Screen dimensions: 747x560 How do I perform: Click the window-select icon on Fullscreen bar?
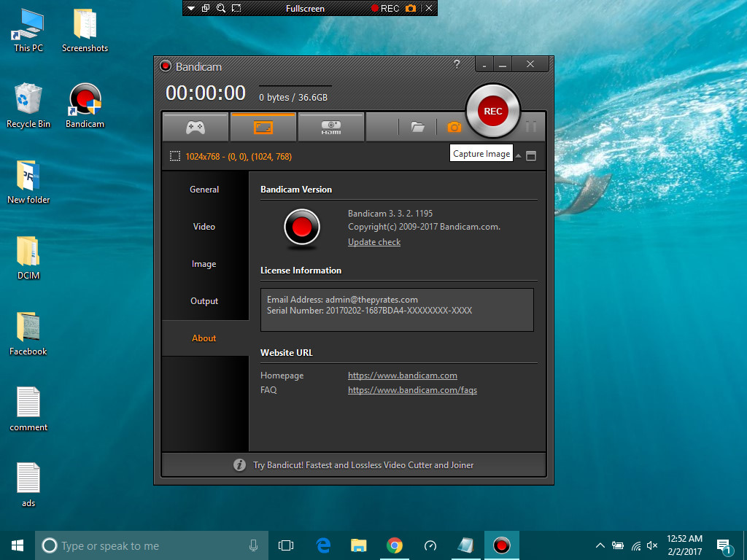click(x=206, y=8)
